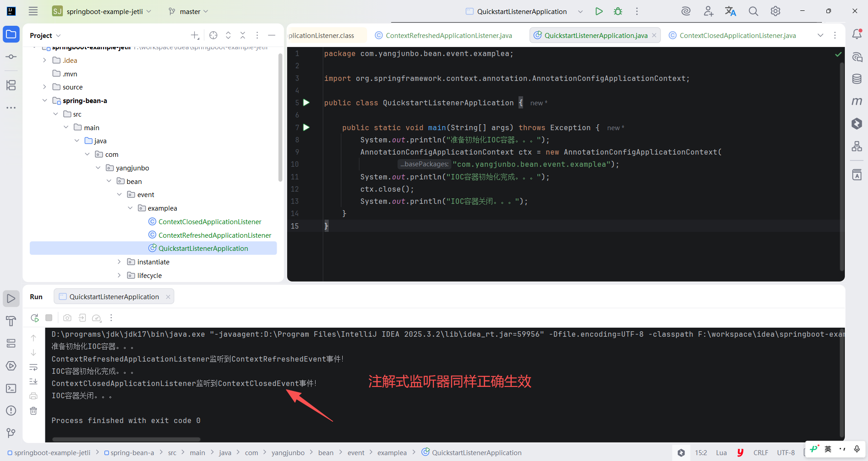Toggle soft-wrap in console

click(x=33, y=367)
